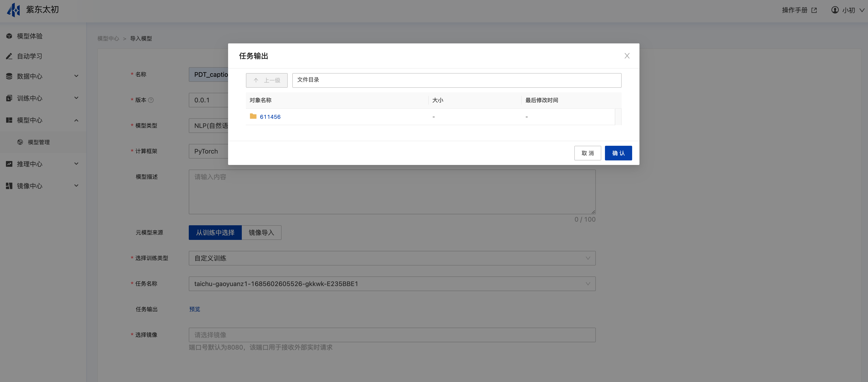Click the folder icon beside 611456
868x382 pixels.
pyautogui.click(x=253, y=116)
